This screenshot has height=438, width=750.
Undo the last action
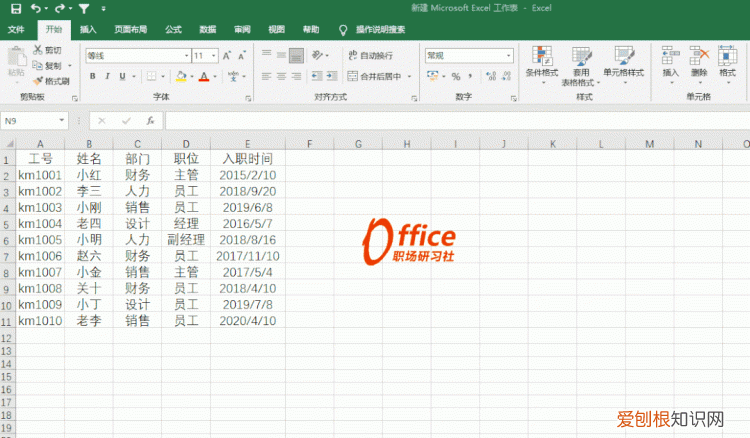pos(36,9)
